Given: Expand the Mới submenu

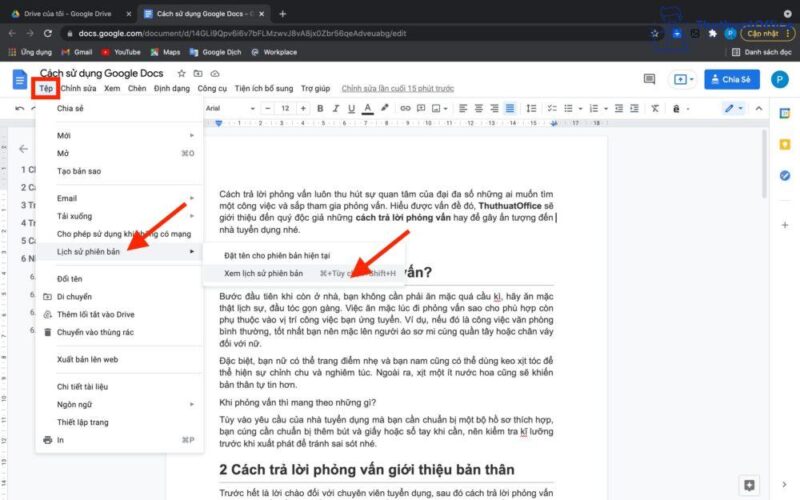Looking at the screenshot, I should [x=119, y=135].
